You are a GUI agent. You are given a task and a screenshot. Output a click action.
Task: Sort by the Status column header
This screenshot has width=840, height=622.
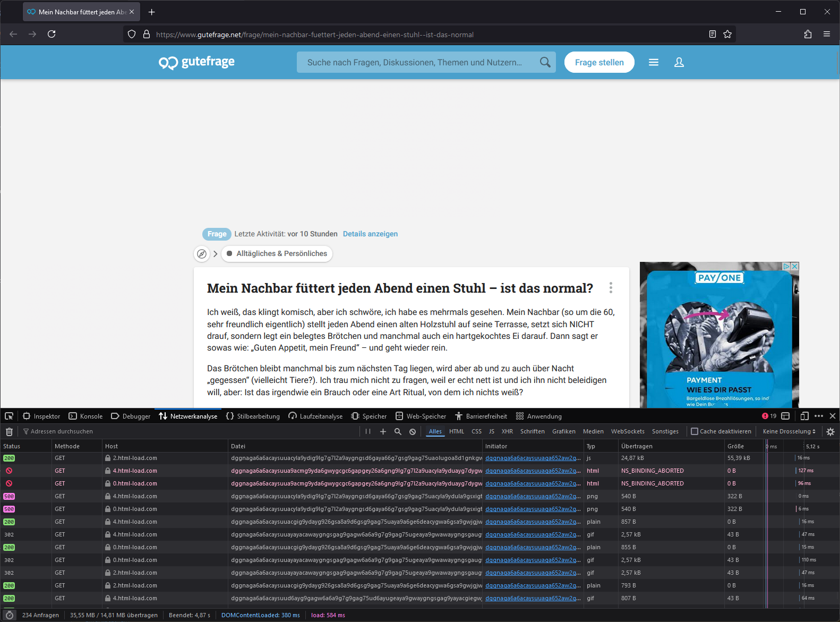click(25, 446)
